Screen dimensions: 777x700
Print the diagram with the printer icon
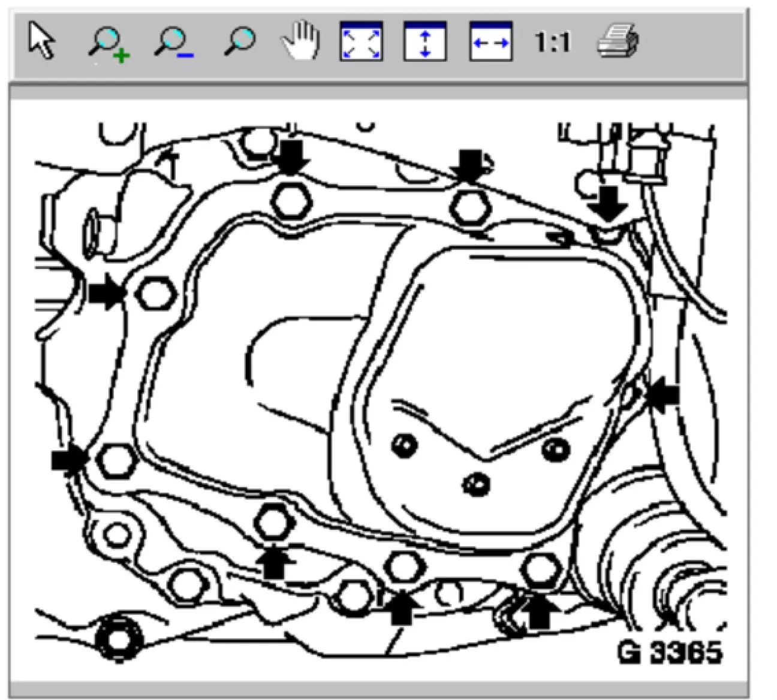618,41
